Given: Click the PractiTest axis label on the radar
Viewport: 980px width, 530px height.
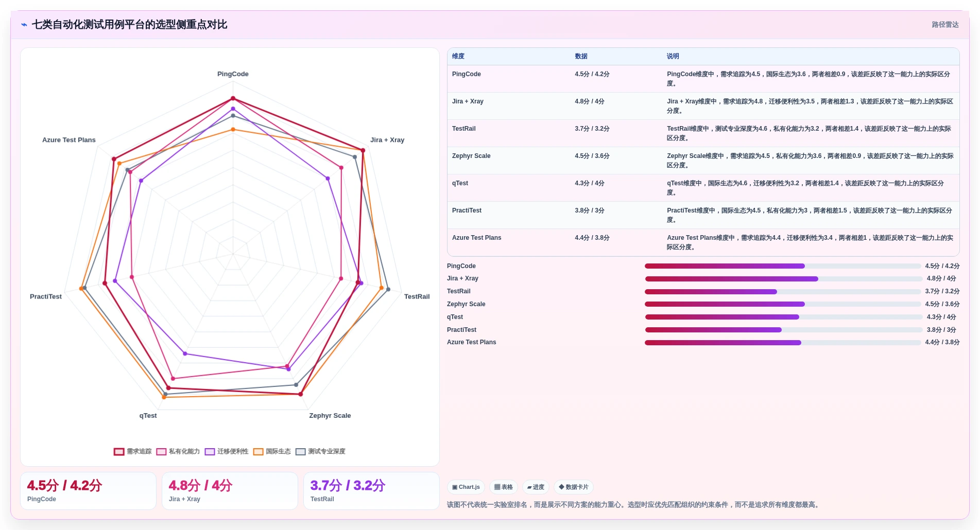Looking at the screenshot, I should (46, 296).
